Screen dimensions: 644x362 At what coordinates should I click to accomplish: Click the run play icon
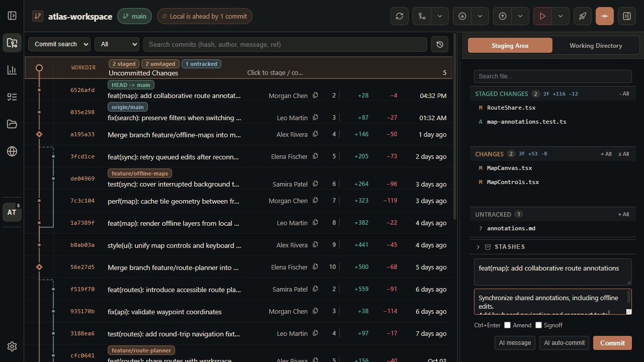tap(542, 16)
